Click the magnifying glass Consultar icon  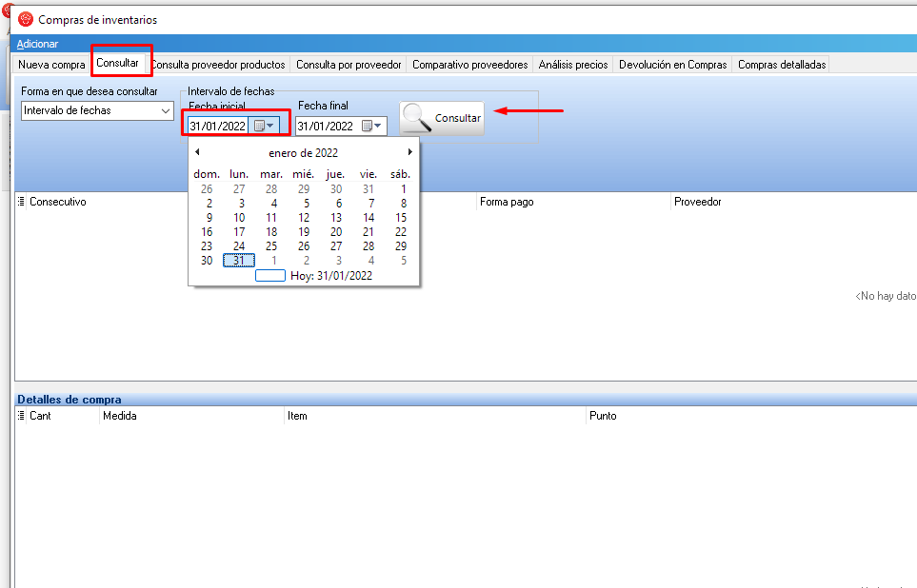click(416, 117)
